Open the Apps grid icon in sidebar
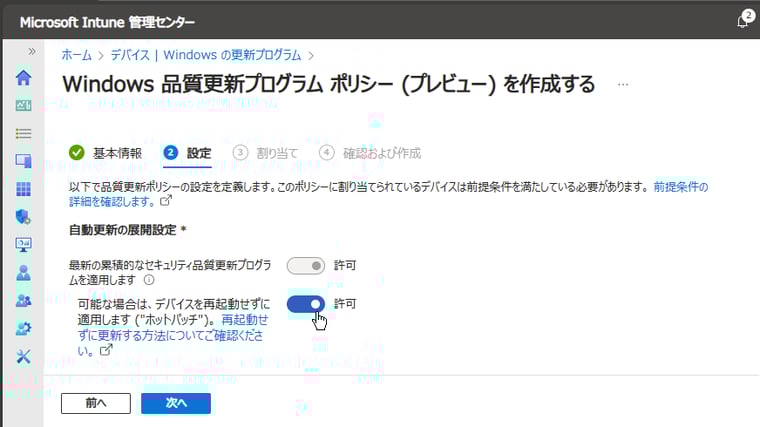This screenshot has height=427, width=760. pos(23,189)
